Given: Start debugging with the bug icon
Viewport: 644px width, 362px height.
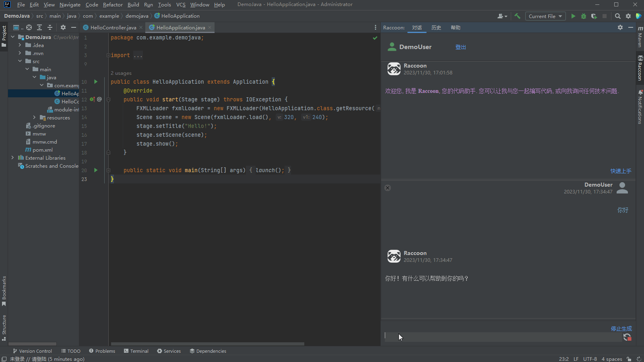Looking at the screenshot, I should coord(583,16).
